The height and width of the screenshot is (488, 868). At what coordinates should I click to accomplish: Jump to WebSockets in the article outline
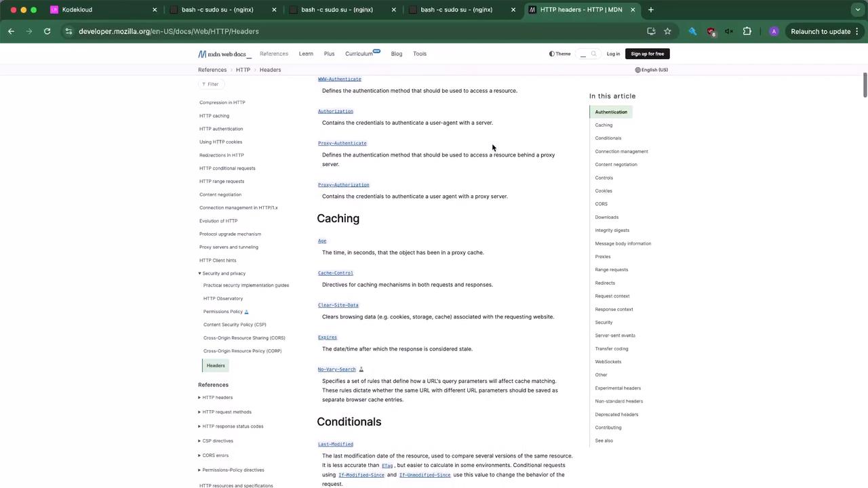[608, 362]
